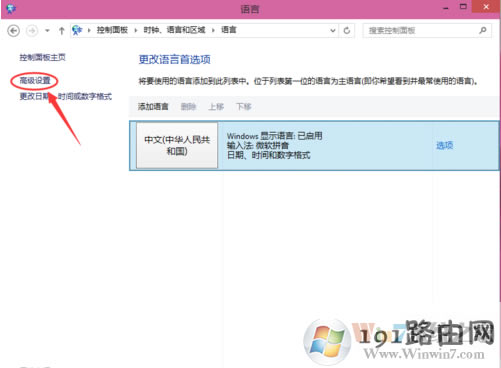
Task: Click the text 日期、时间和数字格式
Action: click(x=268, y=155)
